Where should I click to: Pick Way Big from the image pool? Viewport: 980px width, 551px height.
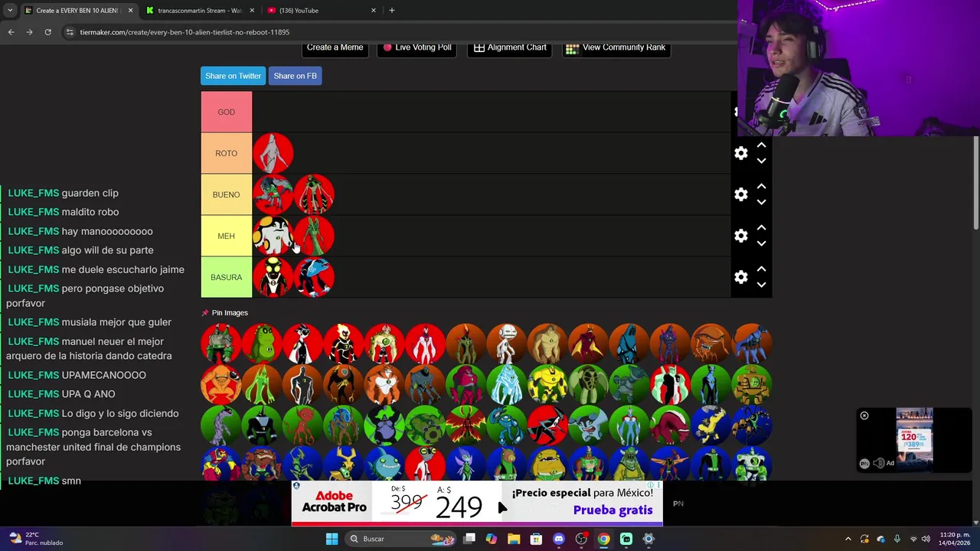[425, 343]
